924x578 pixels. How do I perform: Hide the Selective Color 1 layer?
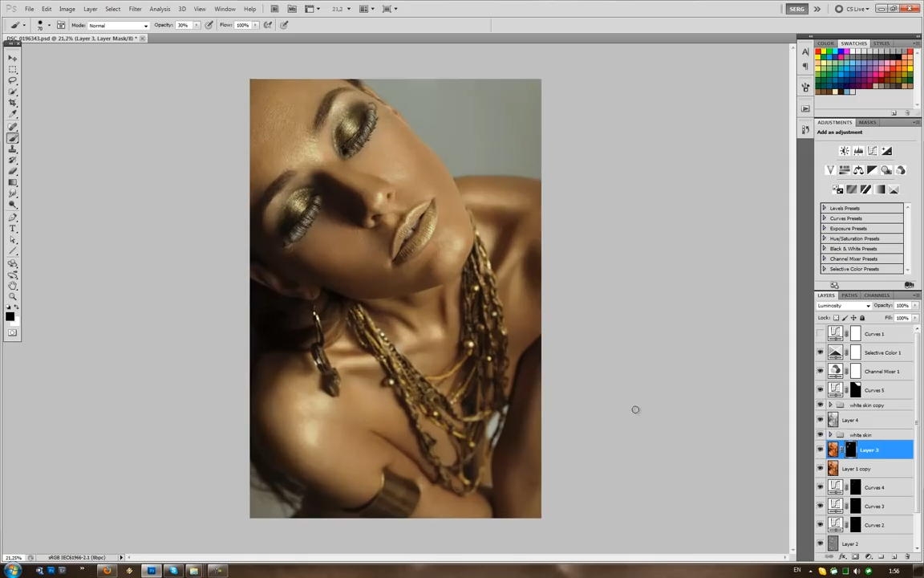click(821, 352)
